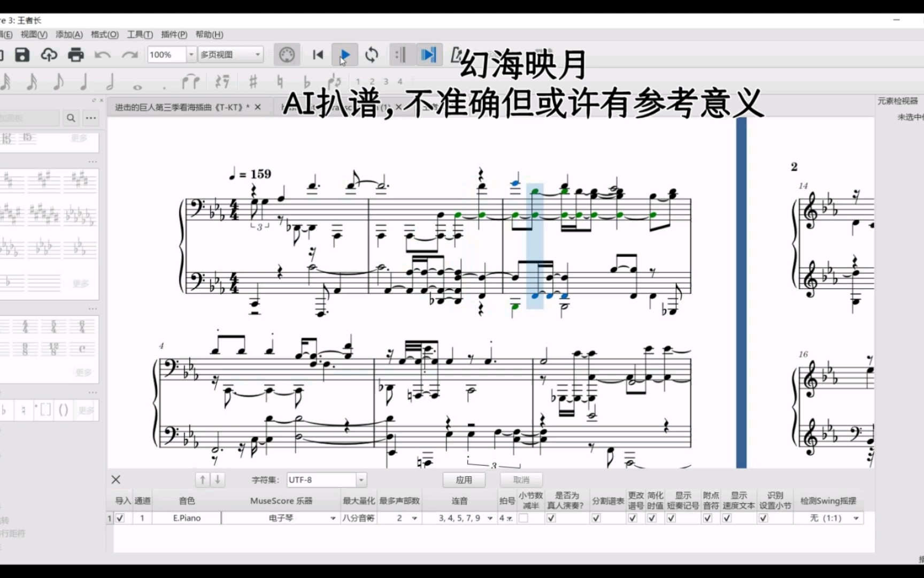Select the eighth note duration
This screenshot has height=578, width=924.
click(x=58, y=82)
